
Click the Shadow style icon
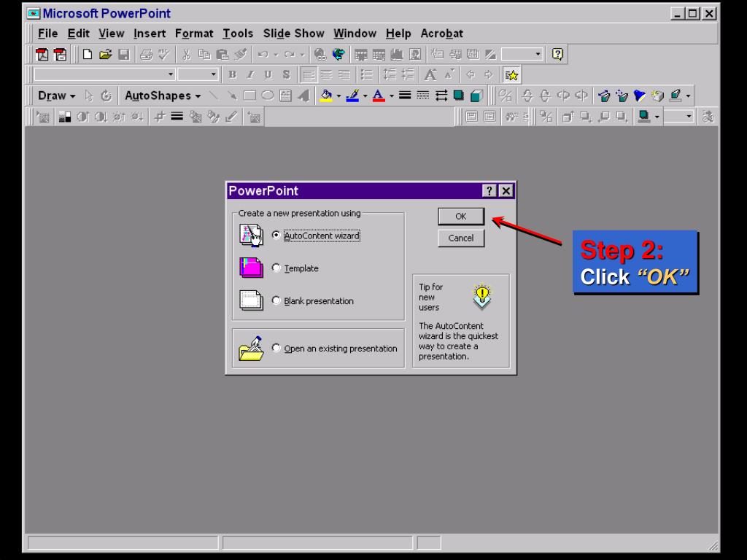(459, 96)
